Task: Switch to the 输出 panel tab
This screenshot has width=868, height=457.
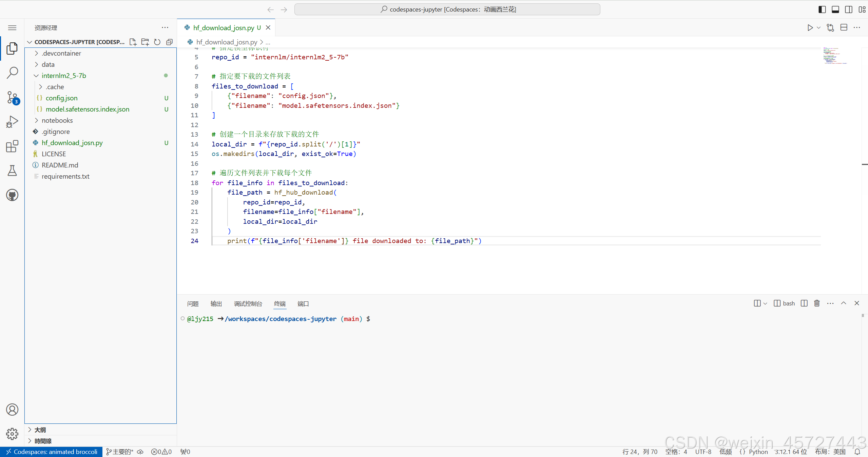Action: pos(216,304)
